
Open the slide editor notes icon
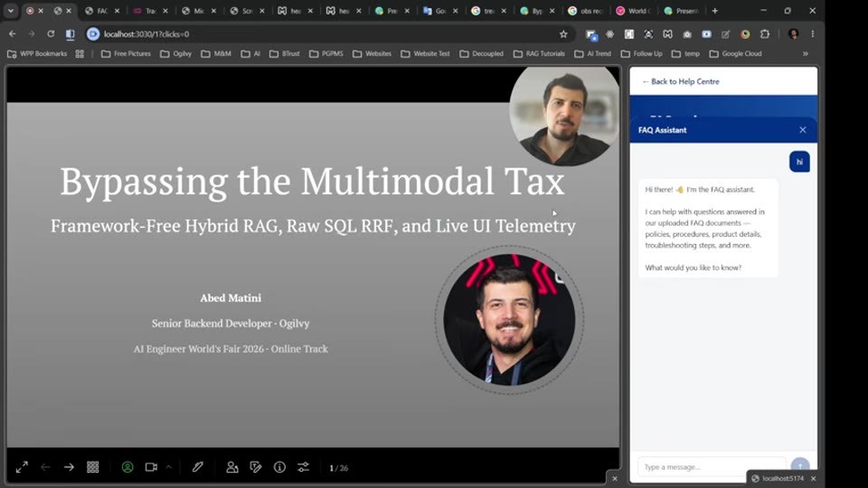[256, 467]
